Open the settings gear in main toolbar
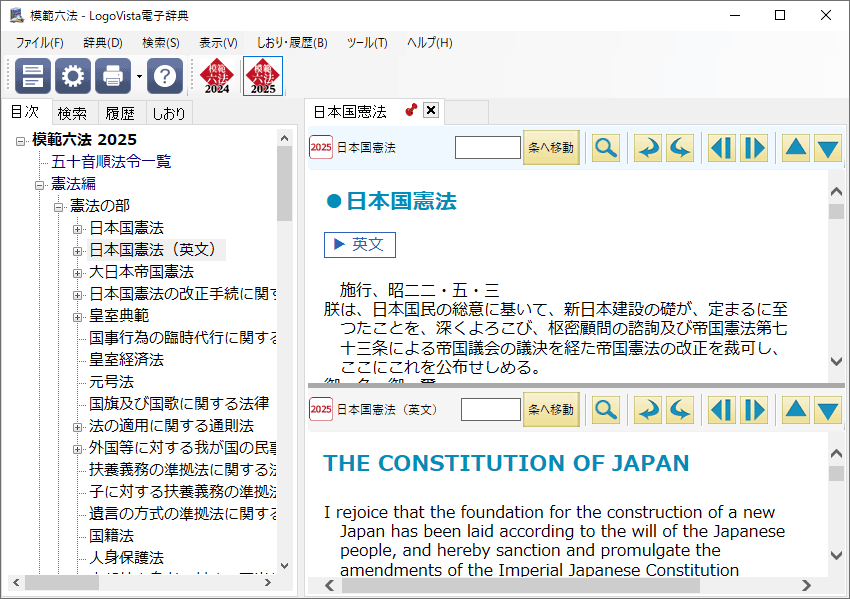Screen dimensions: 850x599 73,76
